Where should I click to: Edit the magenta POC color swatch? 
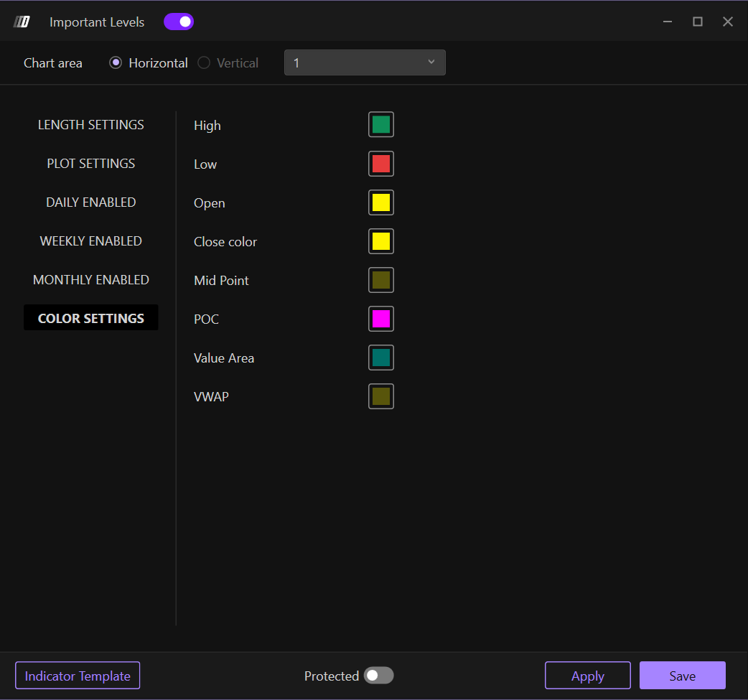[x=381, y=319]
